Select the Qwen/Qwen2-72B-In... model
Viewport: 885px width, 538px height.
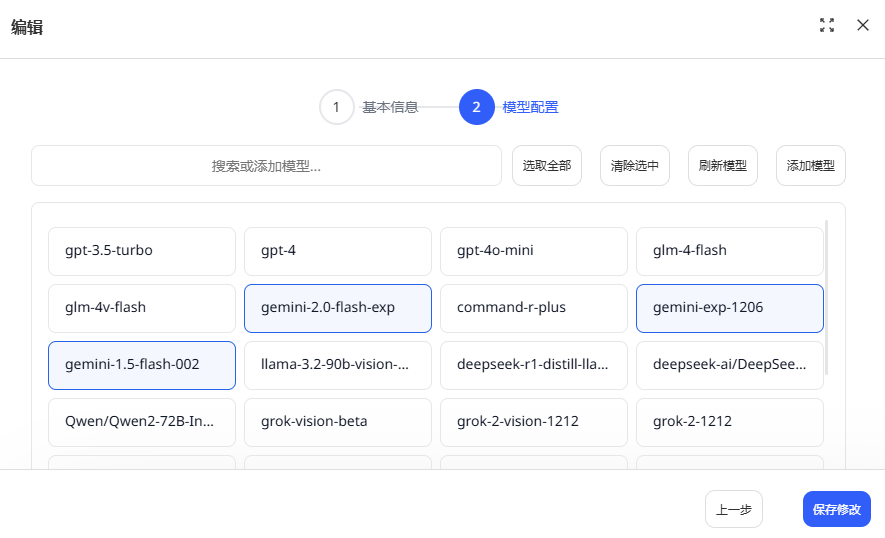coord(142,422)
